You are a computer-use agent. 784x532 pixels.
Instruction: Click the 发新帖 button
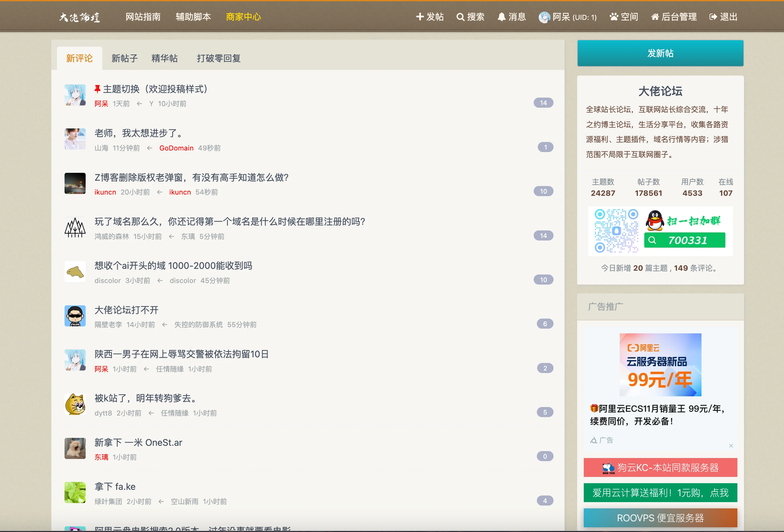tap(660, 53)
